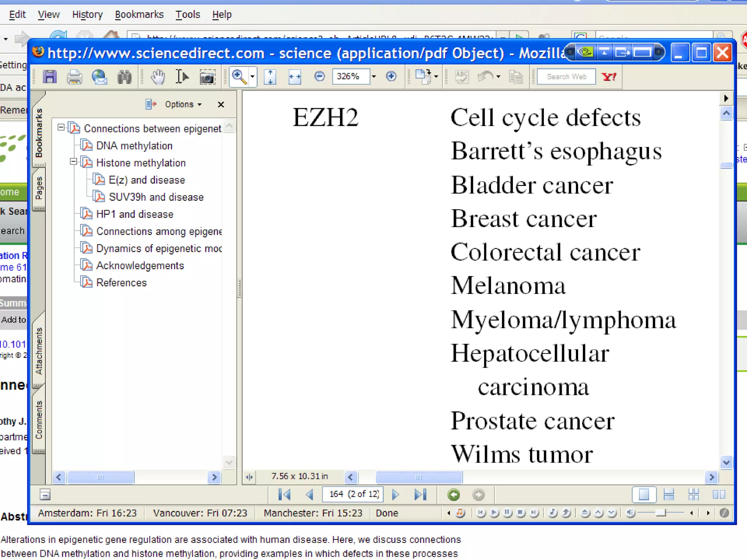The image size is (747, 560).
Task: Activate the Snapshot camera tool
Action: [207, 77]
